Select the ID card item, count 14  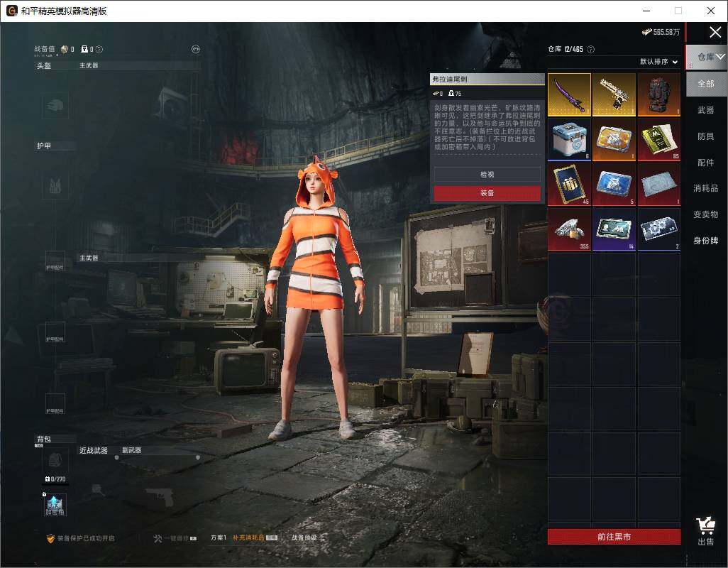tap(614, 229)
